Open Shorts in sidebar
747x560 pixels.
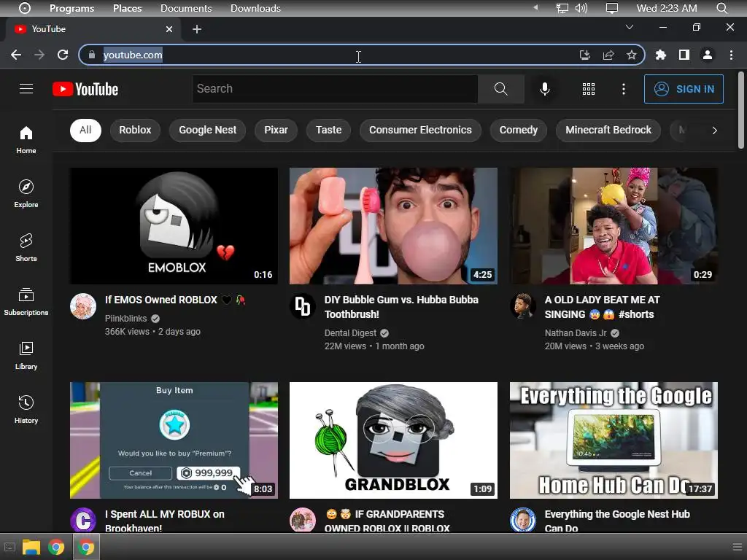point(26,248)
